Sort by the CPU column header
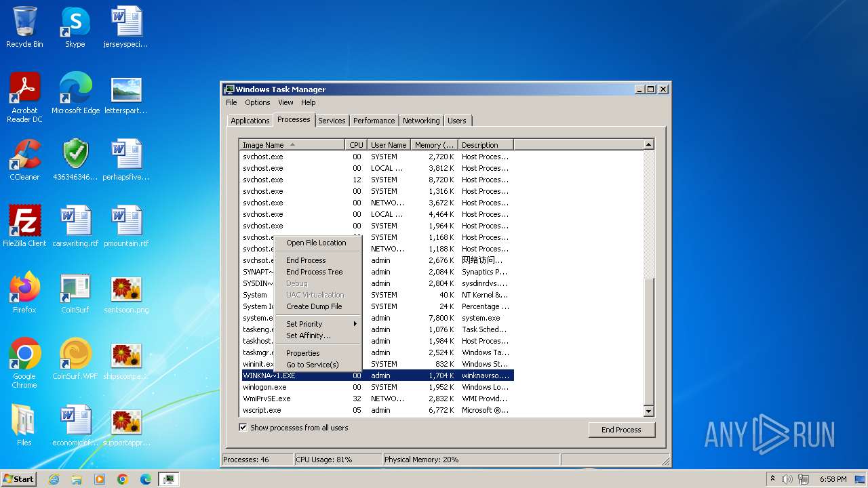 click(356, 145)
